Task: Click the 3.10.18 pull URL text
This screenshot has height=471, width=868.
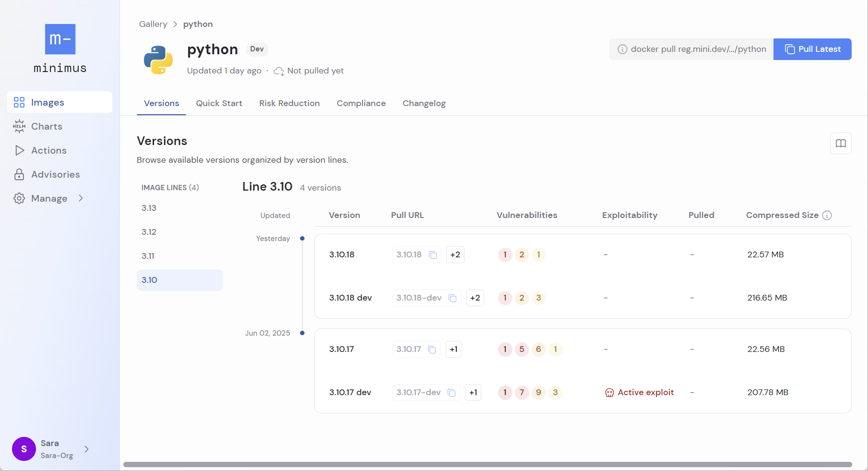Action: (x=409, y=254)
